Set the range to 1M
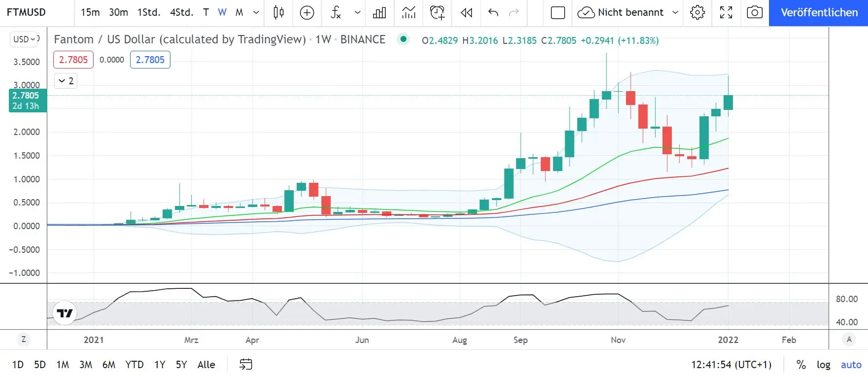Screen dimensions: 868x377 pos(63,365)
